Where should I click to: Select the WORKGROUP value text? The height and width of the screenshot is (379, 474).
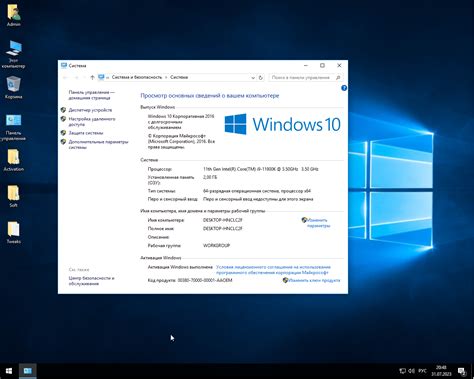coord(216,246)
